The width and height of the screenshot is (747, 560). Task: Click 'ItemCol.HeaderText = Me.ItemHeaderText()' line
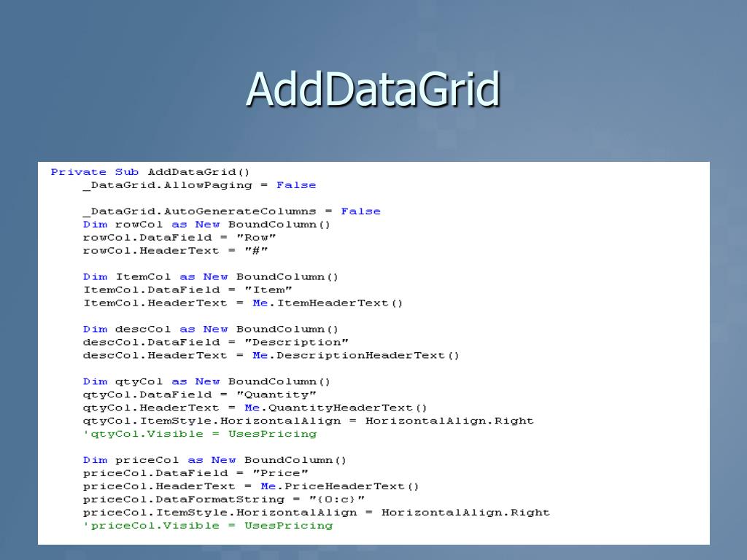click(243, 303)
